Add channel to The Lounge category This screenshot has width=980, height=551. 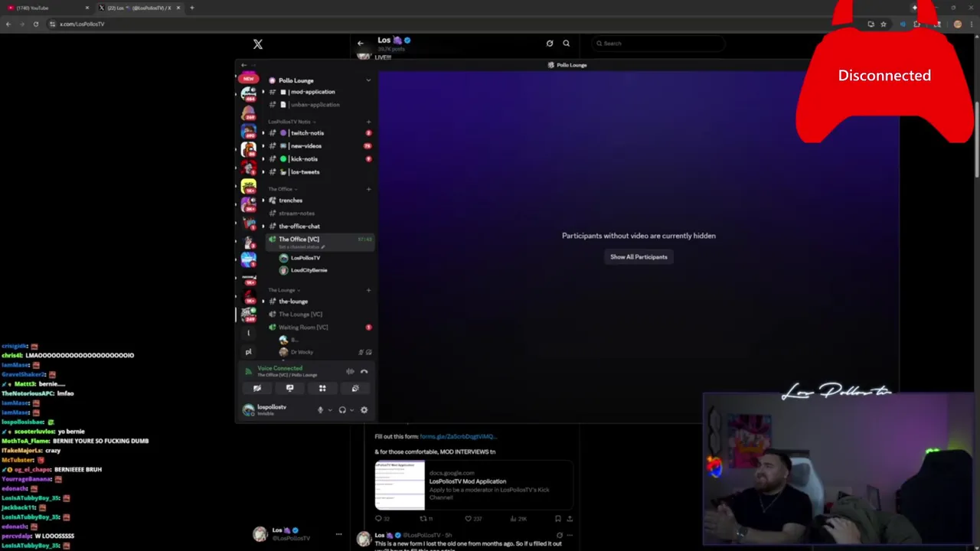click(x=368, y=290)
